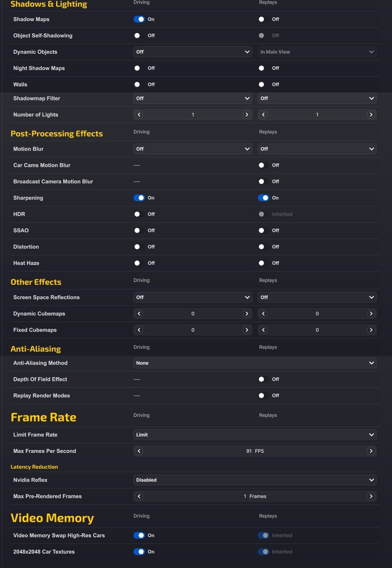Open Limit Frame Rate dropdown
Image resolution: width=392 pixels, height=568 pixels.
click(x=255, y=435)
